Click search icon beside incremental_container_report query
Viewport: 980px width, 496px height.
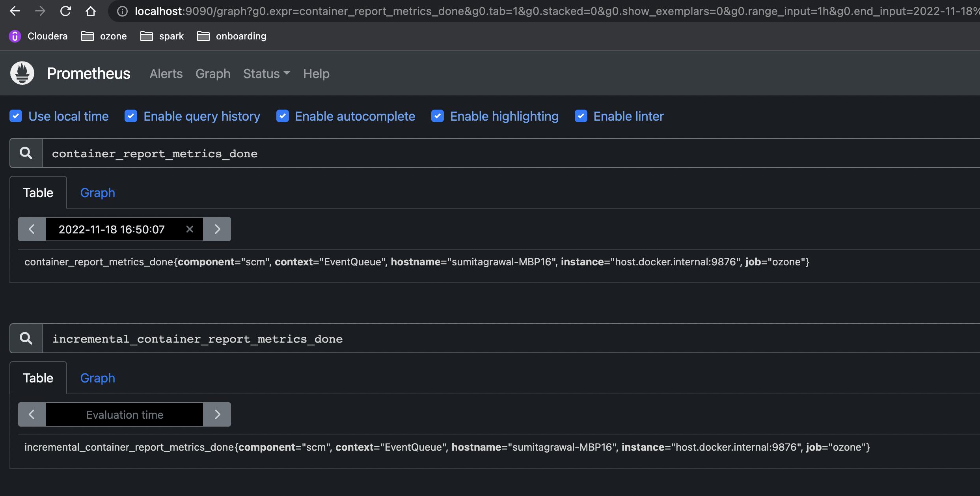pyautogui.click(x=26, y=338)
